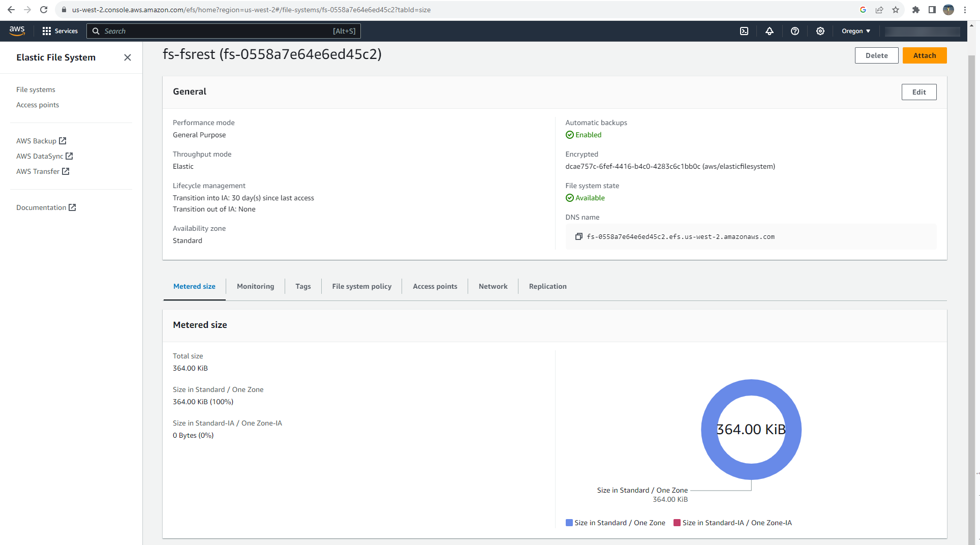
Task: Edit the General settings
Action: (918, 92)
